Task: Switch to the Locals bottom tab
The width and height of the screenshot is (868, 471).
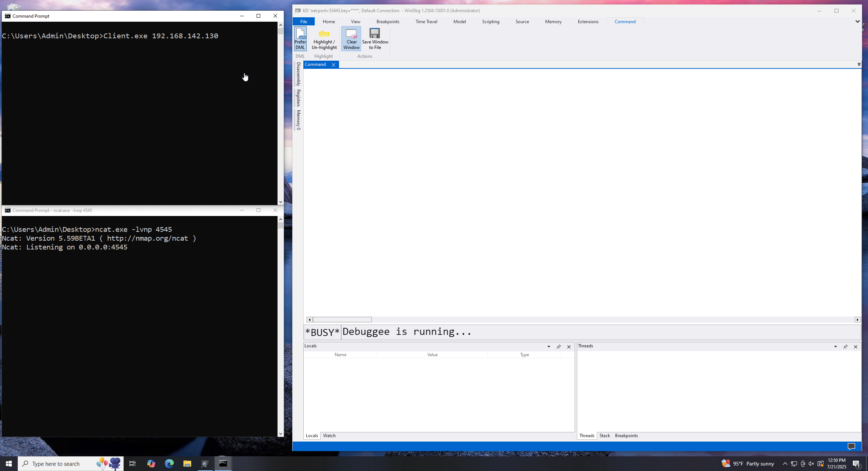Action: click(312, 436)
